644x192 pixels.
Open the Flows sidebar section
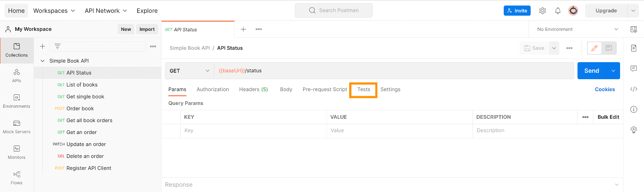(x=17, y=178)
